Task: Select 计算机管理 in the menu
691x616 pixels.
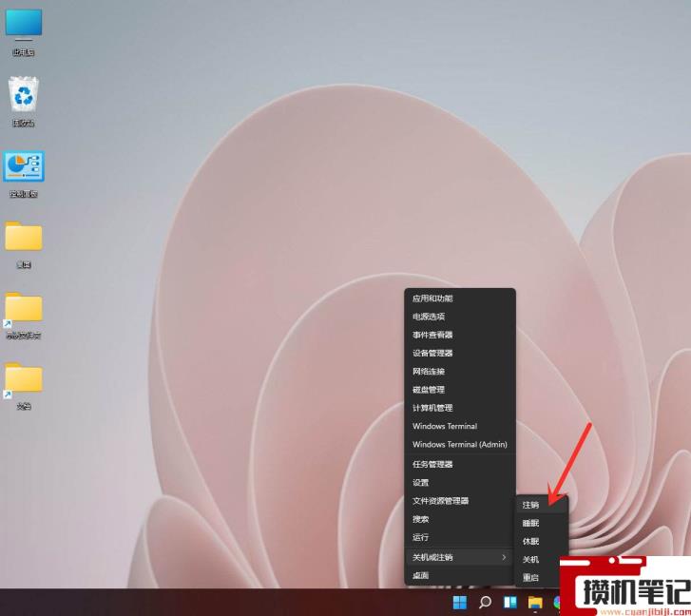Action: pos(460,408)
